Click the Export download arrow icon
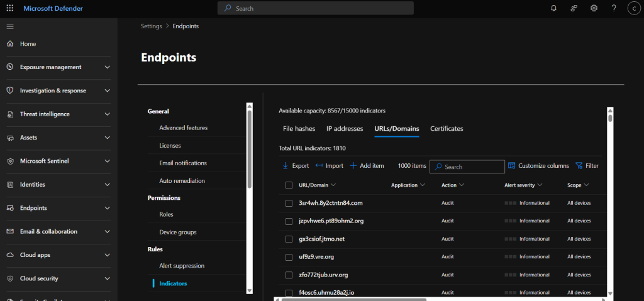Image resolution: width=644 pixels, height=301 pixels. point(285,166)
